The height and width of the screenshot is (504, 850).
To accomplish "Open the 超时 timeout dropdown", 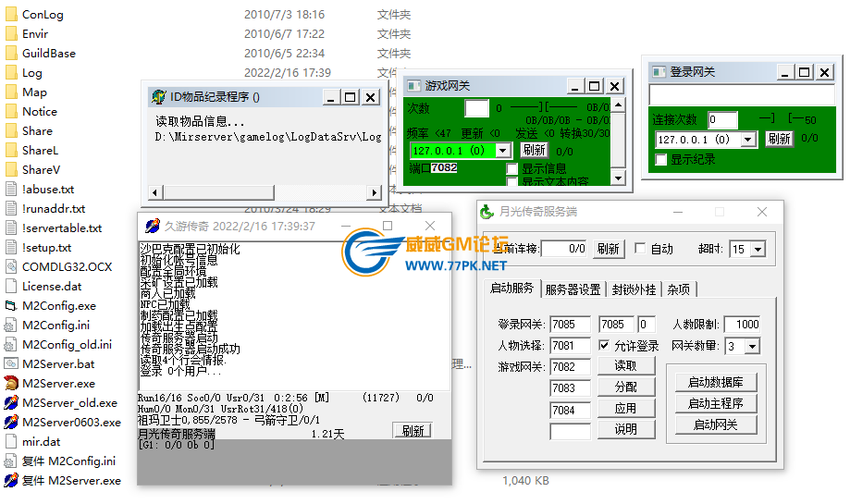I will coord(758,250).
